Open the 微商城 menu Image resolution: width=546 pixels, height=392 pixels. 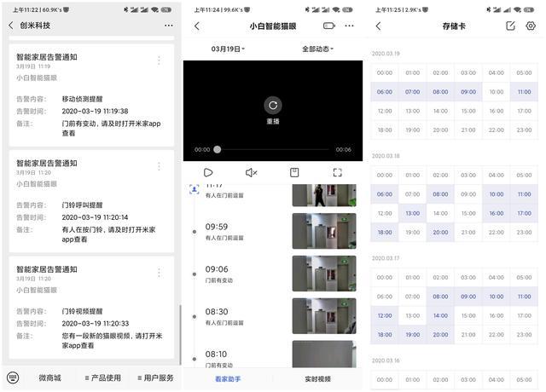49,378
